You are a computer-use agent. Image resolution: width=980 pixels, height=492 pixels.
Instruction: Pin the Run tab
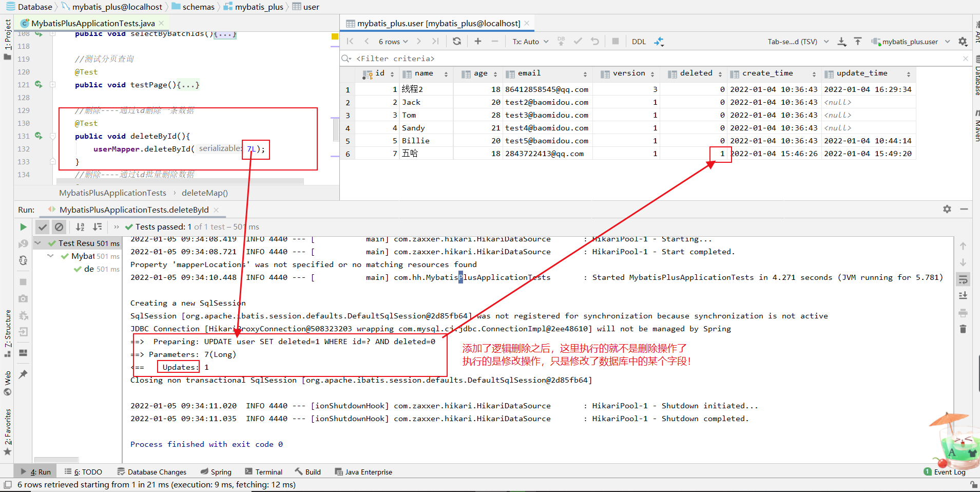(23, 374)
